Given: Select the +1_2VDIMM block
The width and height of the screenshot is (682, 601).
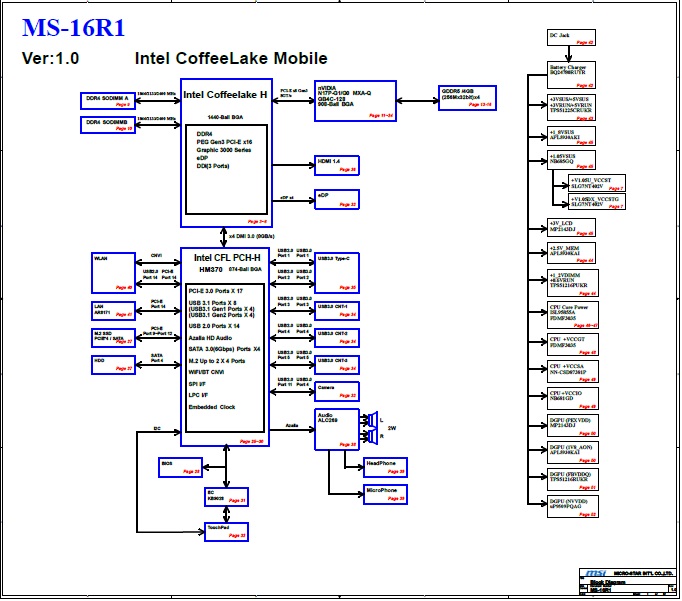Looking at the screenshot, I should pyautogui.click(x=573, y=283).
